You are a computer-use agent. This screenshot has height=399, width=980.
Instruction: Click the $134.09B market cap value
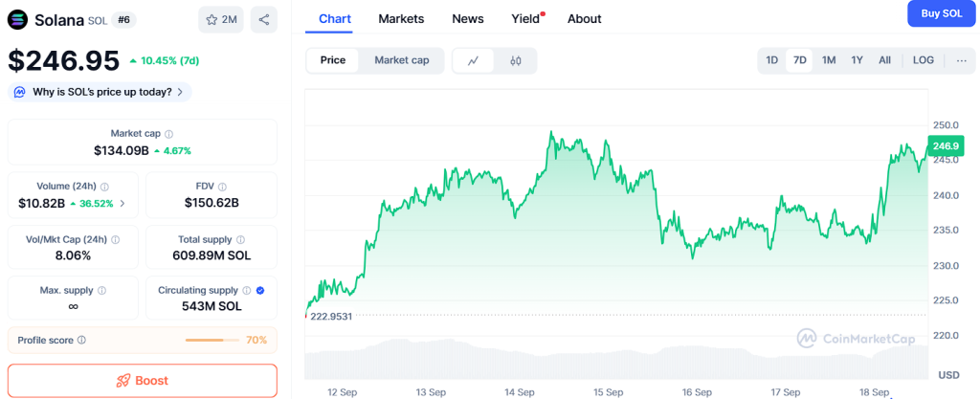[122, 150]
